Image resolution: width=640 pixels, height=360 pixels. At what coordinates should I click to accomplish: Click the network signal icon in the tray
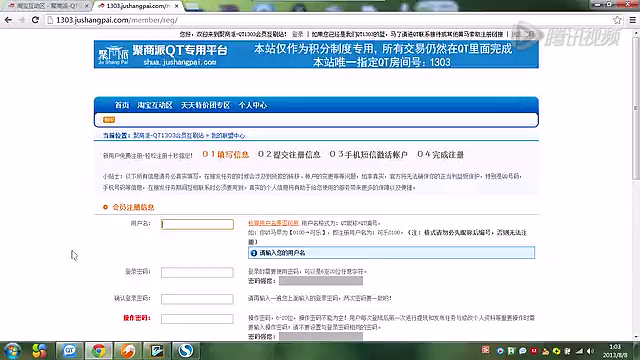click(x=579, y=351)
